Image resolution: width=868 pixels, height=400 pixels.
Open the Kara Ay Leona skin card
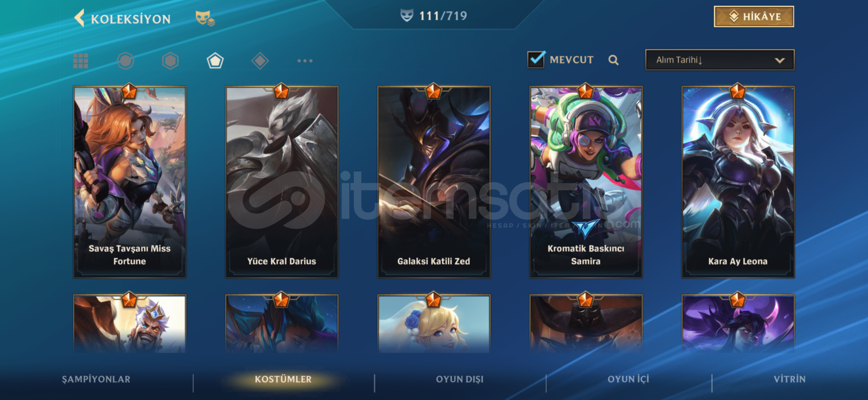738,182
